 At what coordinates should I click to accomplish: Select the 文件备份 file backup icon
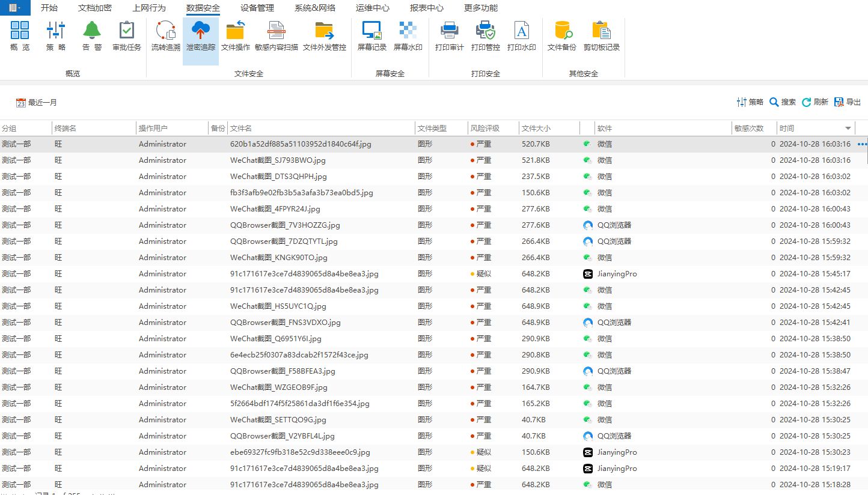click(x=561, y=36)
